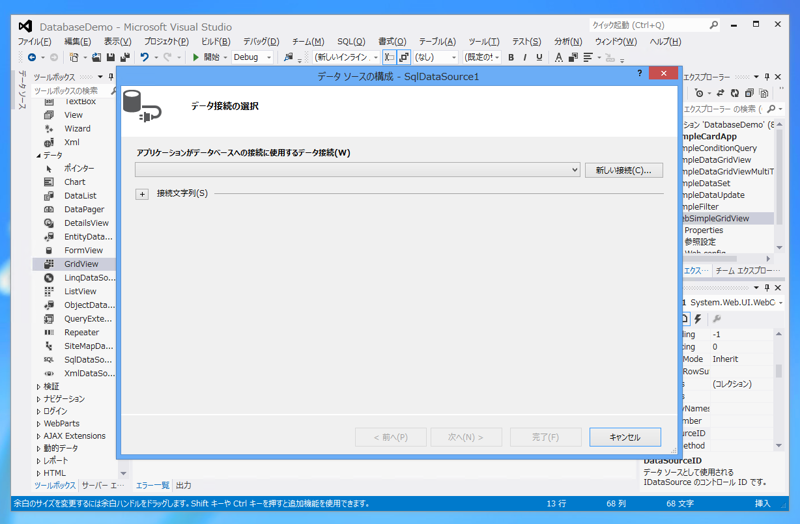
Task: Click the help question mark in dialog title
Action: (639, 73)
